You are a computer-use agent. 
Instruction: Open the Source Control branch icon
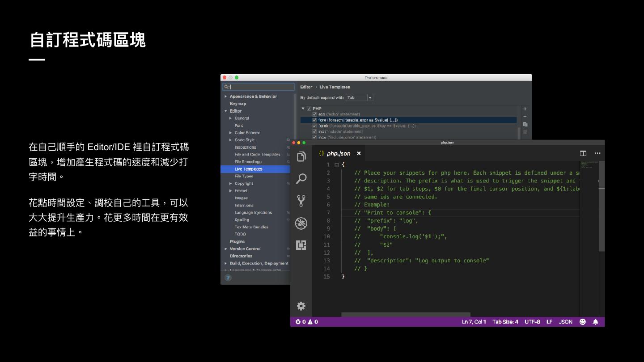tap(301, 201)
